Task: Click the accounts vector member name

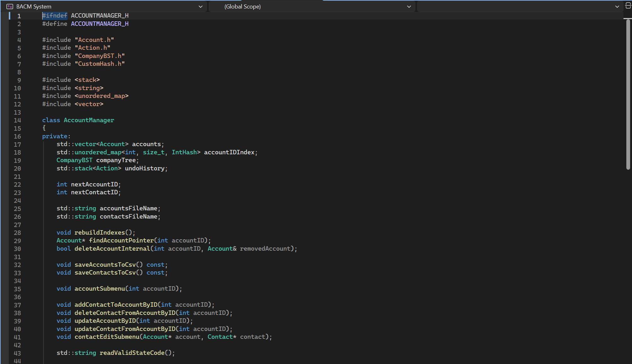Action: pos(146,144)
